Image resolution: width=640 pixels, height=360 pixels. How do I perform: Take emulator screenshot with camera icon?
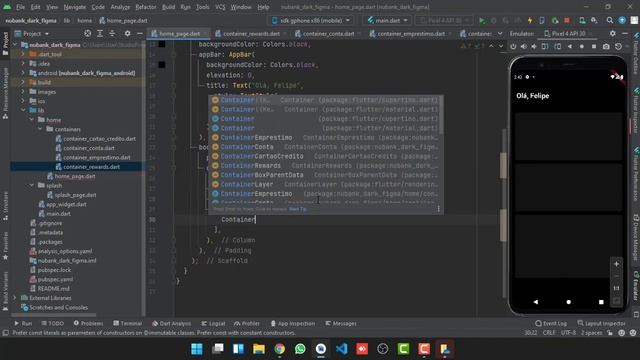click(x=606, y=47)
